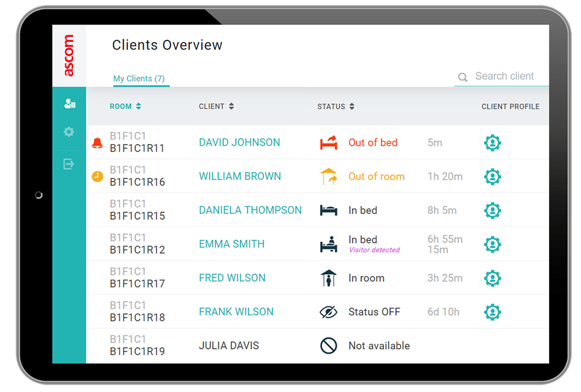581x392 pixels.
Task: Open settings gear in the sidebar
Action: coord(69,132)
